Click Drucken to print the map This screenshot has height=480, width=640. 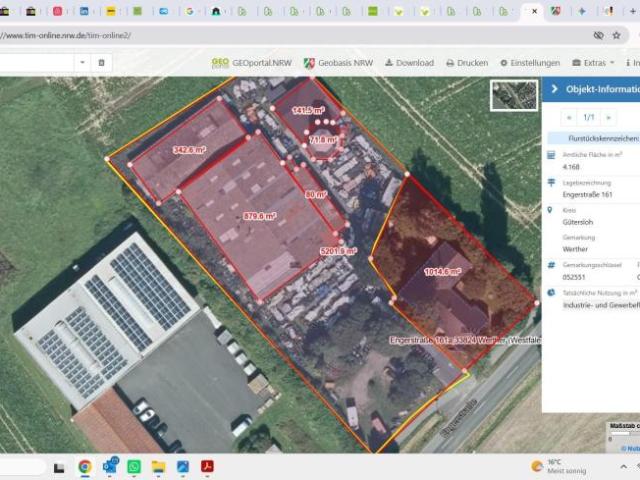coord(467,63)
